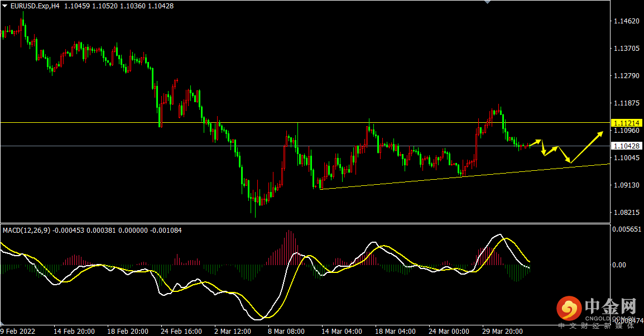
Task: Click the 14 Mar 04:00 time label
Action: [342, 331]
